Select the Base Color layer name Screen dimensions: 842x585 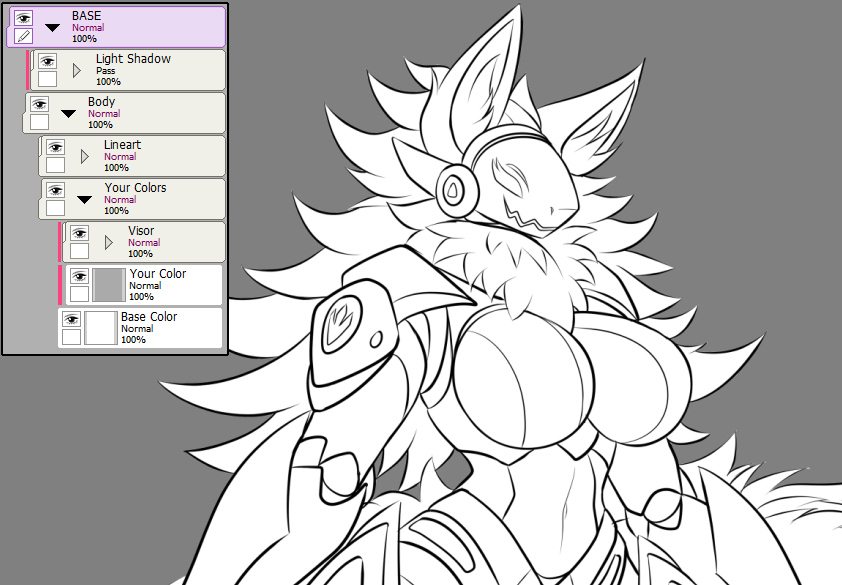pyautogui.click(x=149, y=316)
